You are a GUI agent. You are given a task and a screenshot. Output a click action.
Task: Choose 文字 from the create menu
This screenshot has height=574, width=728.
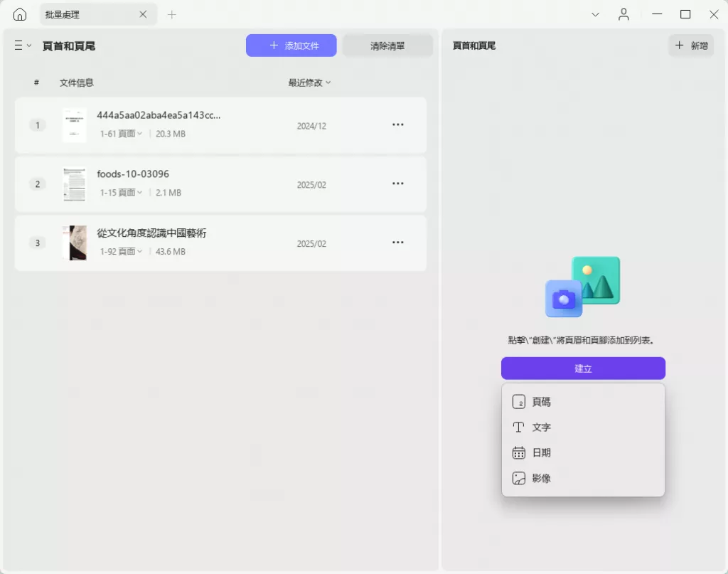pyautogui.click(x=583, y=427)
